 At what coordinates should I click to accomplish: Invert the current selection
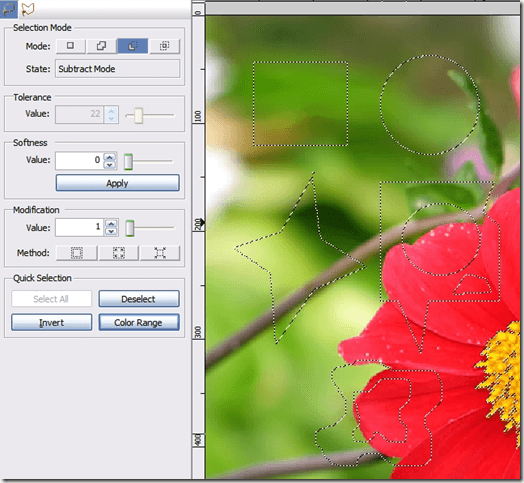pyautogui.click(x=51, y=323)
